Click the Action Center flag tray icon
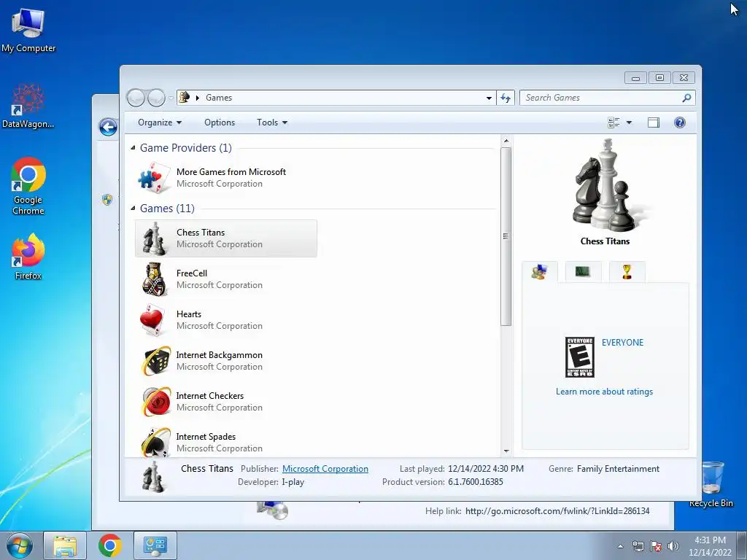This screenshot has width=747, height=560. click(x=656, y=545)
